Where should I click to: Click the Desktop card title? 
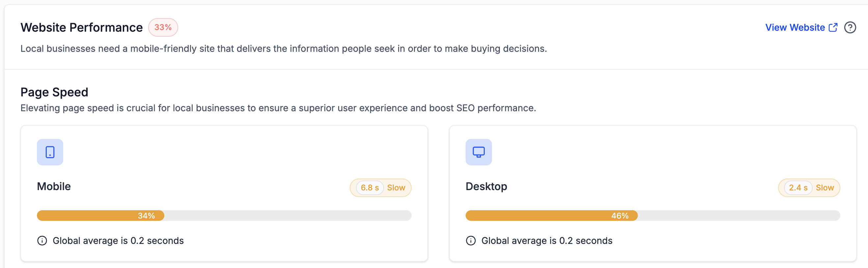pos(486,186)
